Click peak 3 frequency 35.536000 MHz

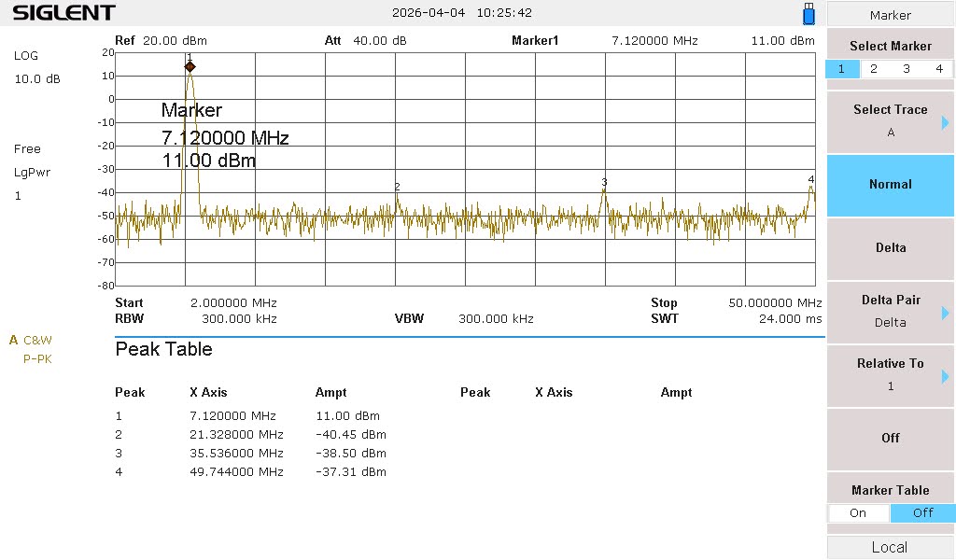236,454
